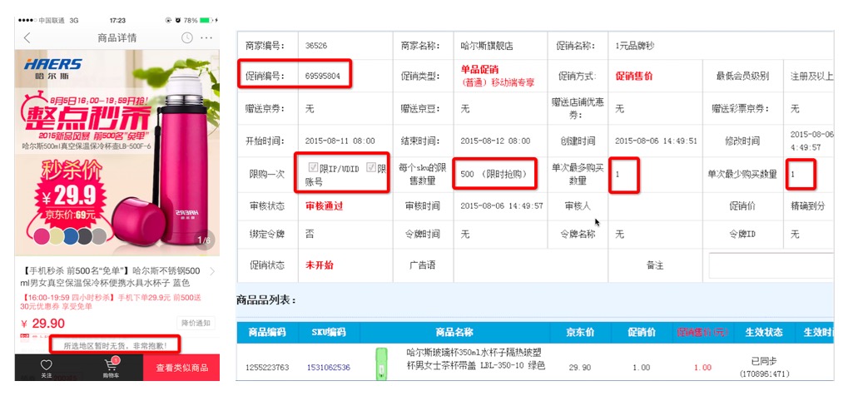
Task: Click the 促销价 column header
Action: [641, 333]
